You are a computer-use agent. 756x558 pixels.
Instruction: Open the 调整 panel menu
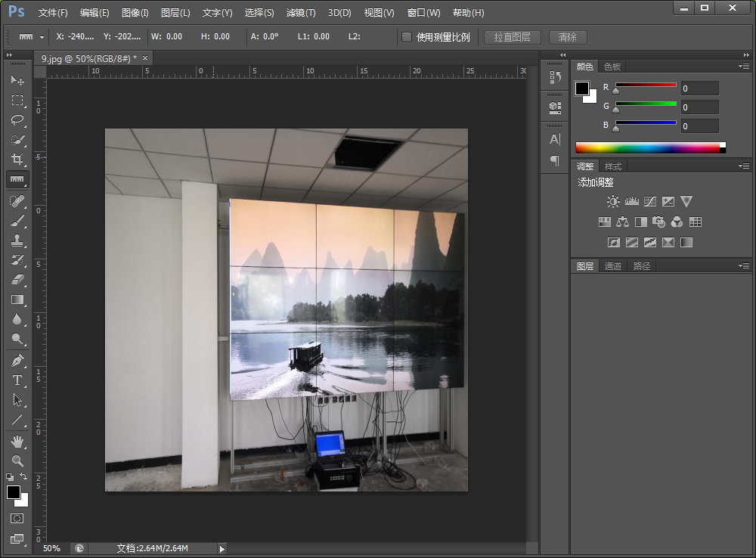[744, 166]
